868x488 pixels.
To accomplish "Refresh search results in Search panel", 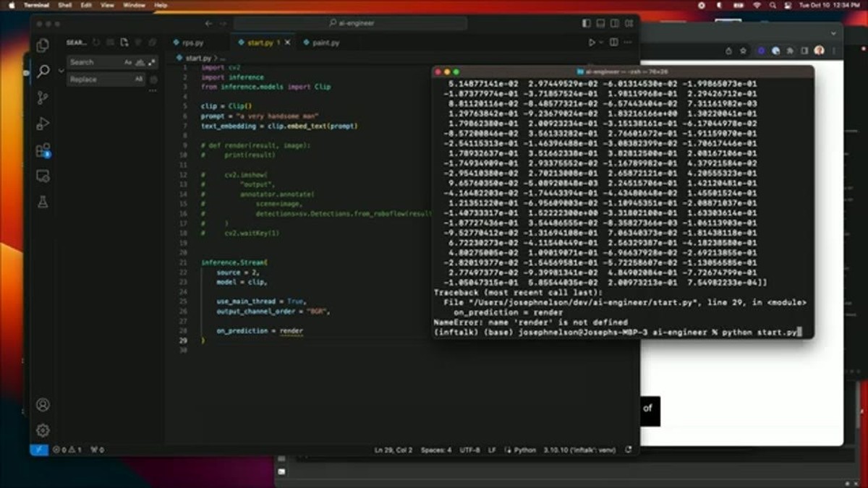I will pos(97,43).
